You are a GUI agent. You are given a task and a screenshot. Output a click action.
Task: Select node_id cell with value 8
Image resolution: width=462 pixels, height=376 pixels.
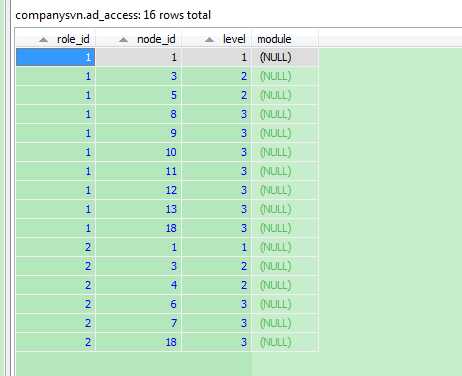pos(139,114)
